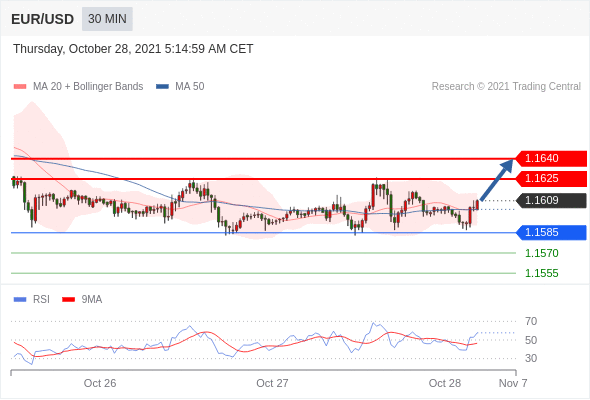This screenshot has width=590, height=400.
Task: Click the green 1.1555 support label
Action: [541, 273]
